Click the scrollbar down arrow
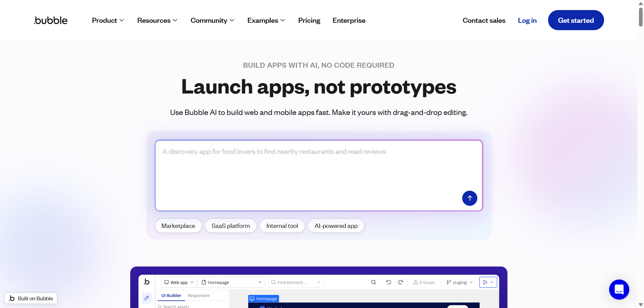Image resolution: width=644 pixels, height=308 pixels. (641, 305)
